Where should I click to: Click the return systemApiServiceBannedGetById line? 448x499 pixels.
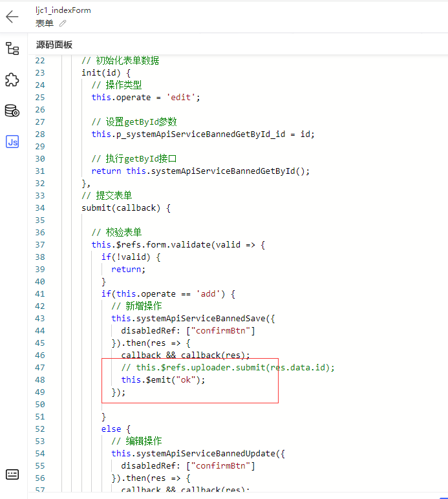(x=200, y=171)
